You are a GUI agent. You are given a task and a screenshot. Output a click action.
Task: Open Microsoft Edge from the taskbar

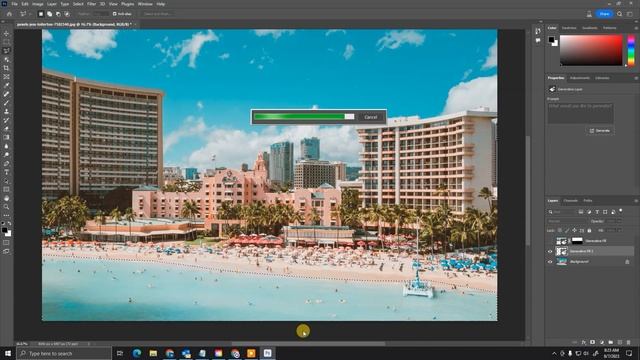pyautogui.click(x=137, y=353)
